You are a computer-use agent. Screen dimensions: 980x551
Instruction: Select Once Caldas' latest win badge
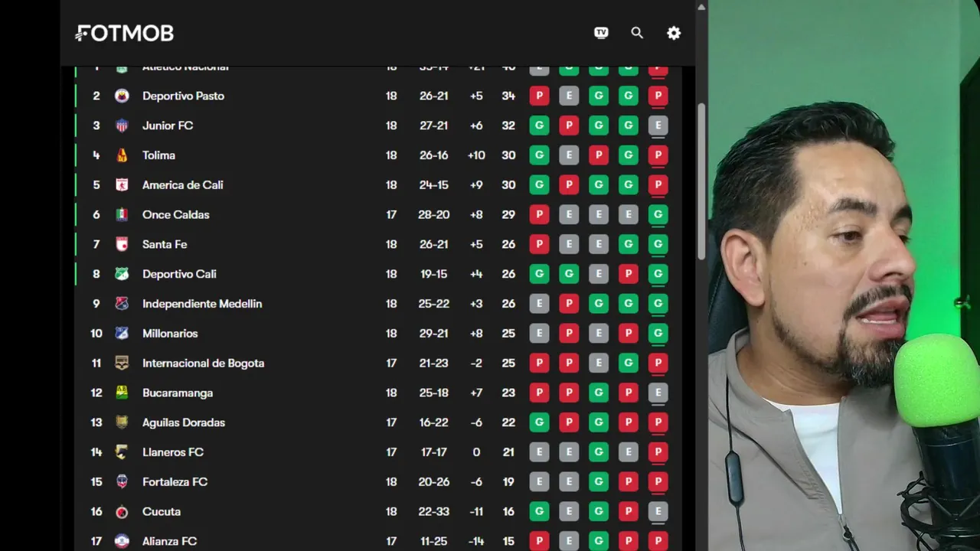658,214
